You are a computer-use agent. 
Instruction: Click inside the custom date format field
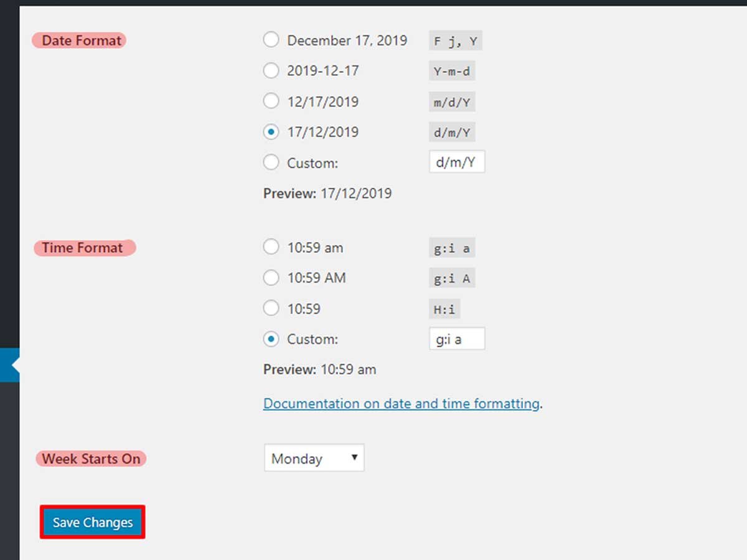click(x=456, y=162)
